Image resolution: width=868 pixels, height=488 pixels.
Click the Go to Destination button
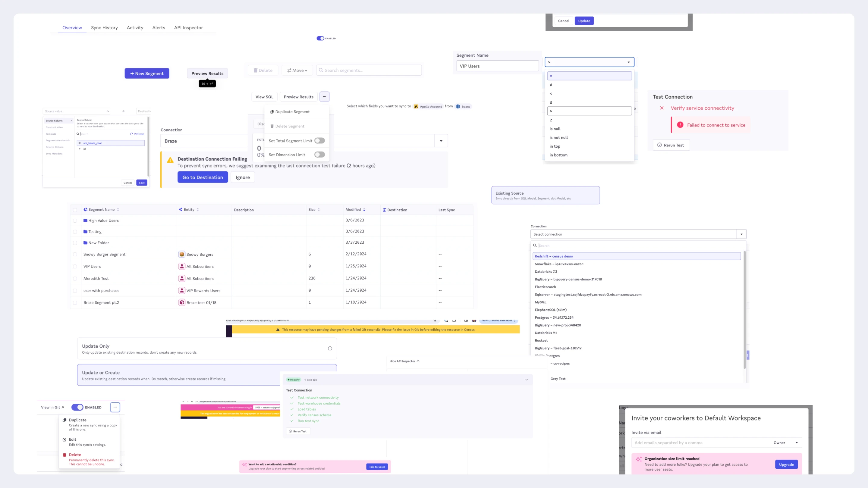tap(203, 177)
